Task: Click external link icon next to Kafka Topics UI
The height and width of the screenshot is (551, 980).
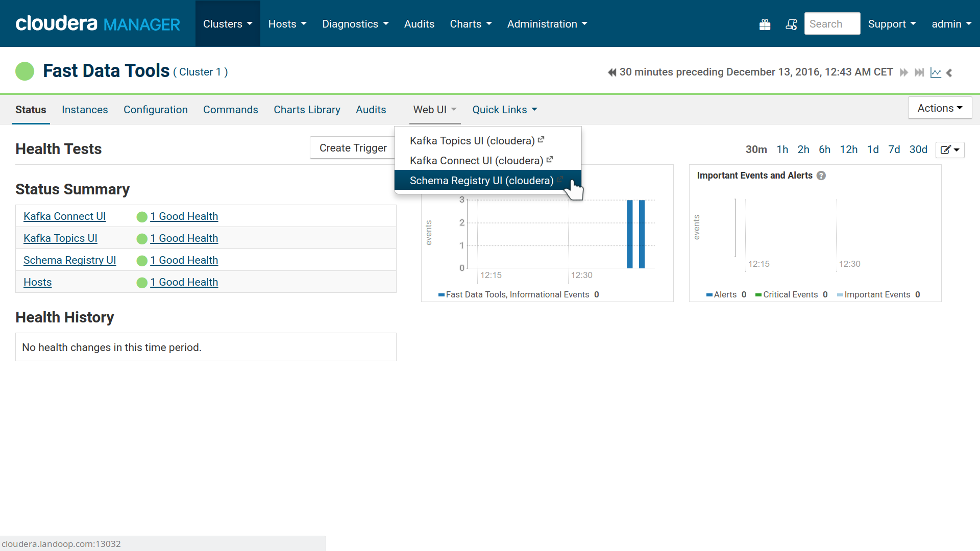Action: 541,139
